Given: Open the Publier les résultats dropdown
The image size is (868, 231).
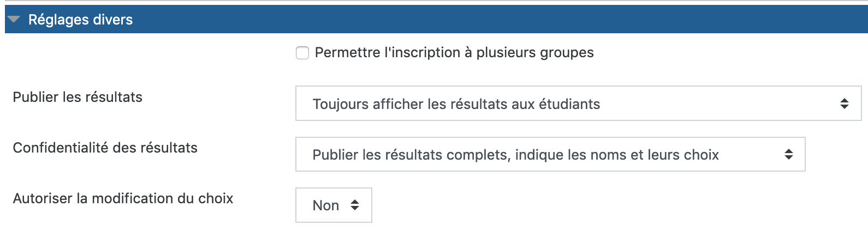Looking at the screenshot, I should (x=578, y=104).
